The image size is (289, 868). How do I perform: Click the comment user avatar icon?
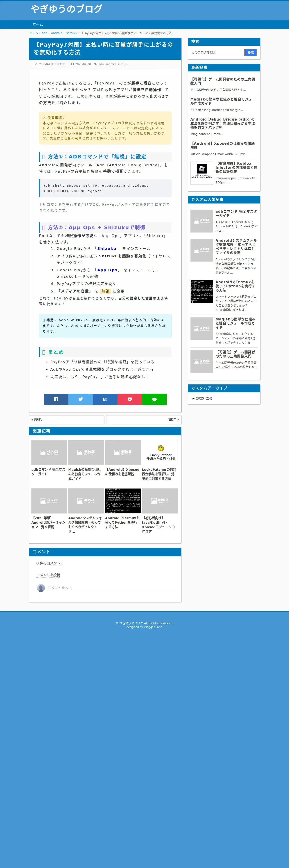coord(41,588)
